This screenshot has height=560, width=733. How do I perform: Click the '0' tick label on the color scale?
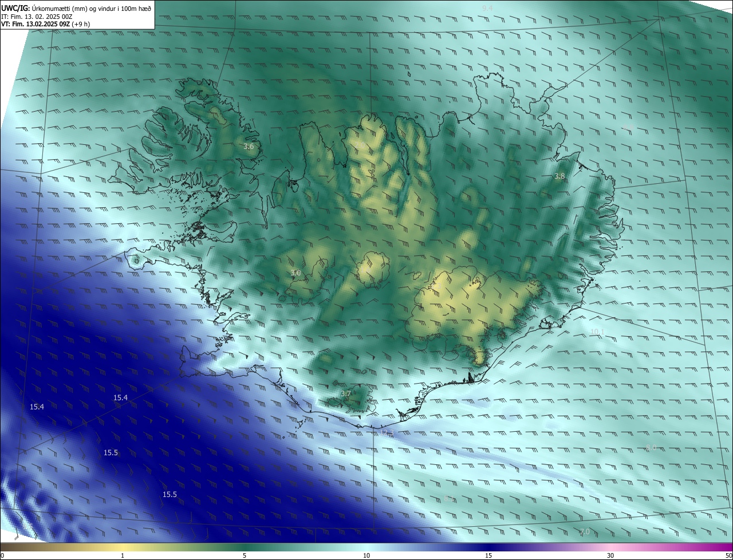tap(2, 555)
